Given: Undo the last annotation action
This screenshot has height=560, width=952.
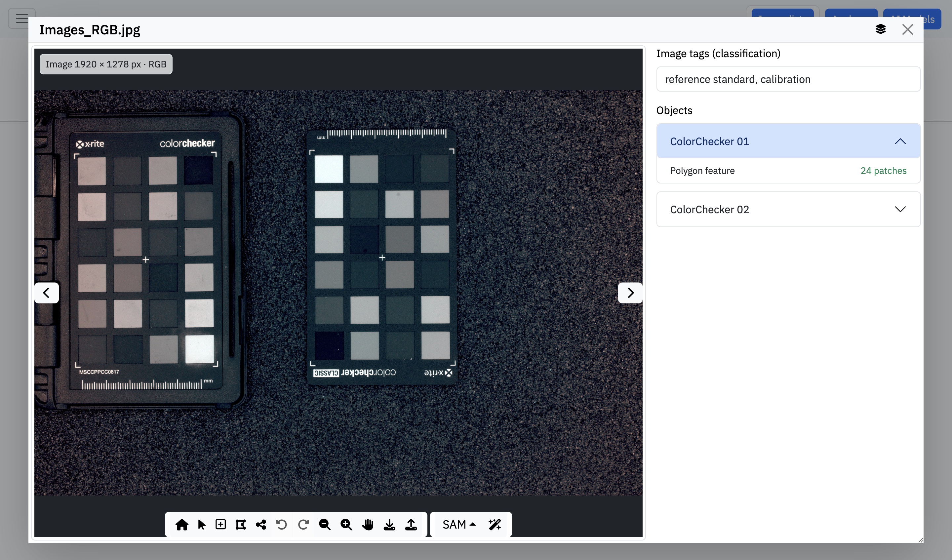Looking at the screenshot, I should [281, 525].
